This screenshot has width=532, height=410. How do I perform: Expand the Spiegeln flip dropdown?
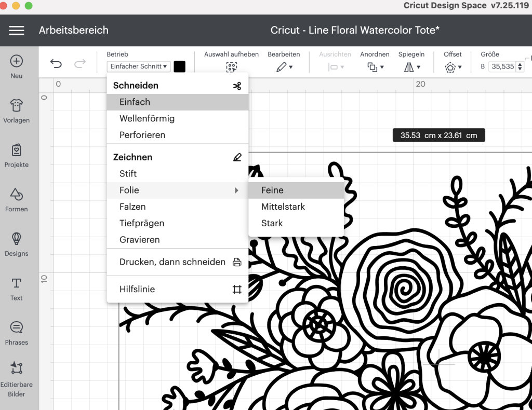(x=411, y=67)
